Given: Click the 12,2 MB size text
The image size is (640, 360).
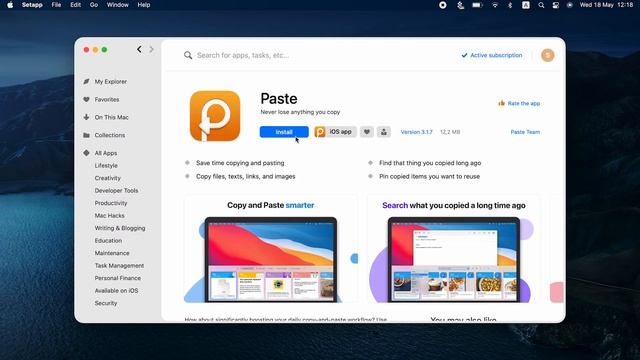Looking at the screenshot, I should tap(450, 132).
